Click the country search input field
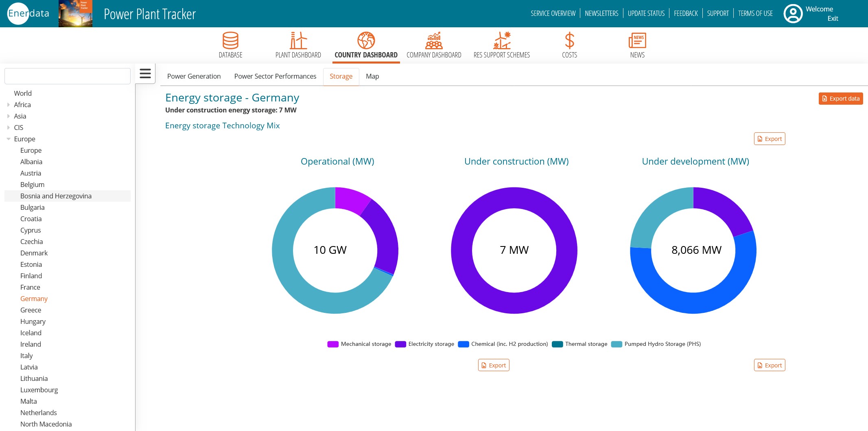This screenshot has height=431, width=868. tap(68, 76)
